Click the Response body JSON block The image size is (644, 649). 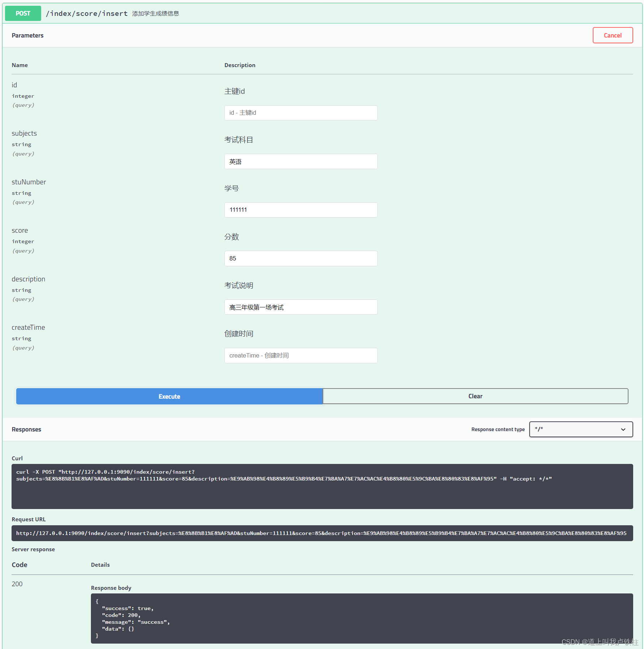pos(362,618)
